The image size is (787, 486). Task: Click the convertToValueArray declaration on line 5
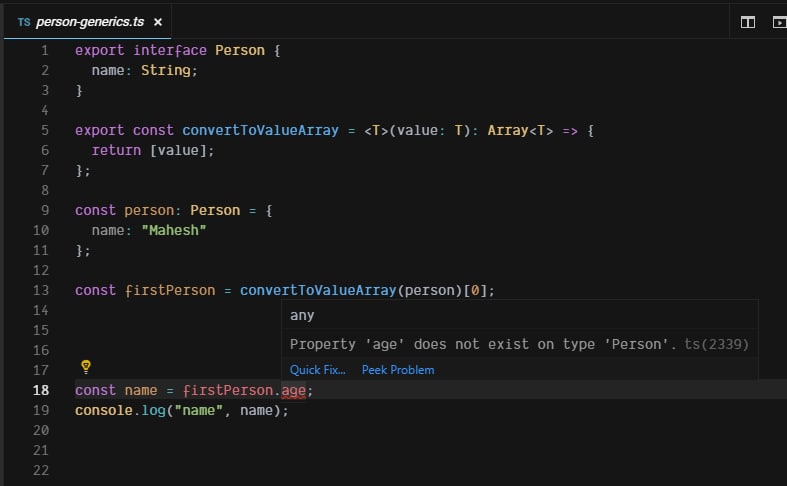[x=260, y=131]
